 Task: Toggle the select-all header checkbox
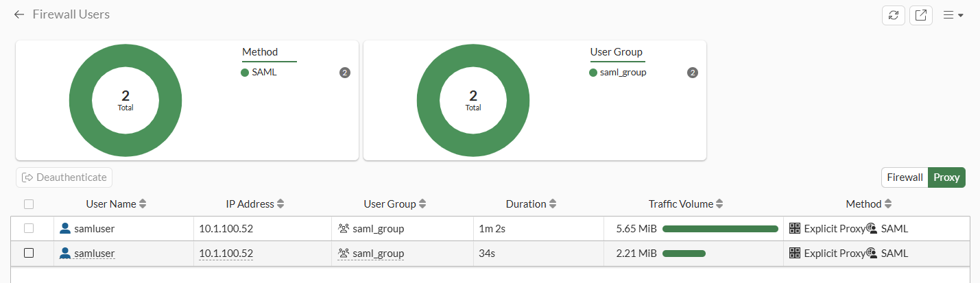coord(29,204)
